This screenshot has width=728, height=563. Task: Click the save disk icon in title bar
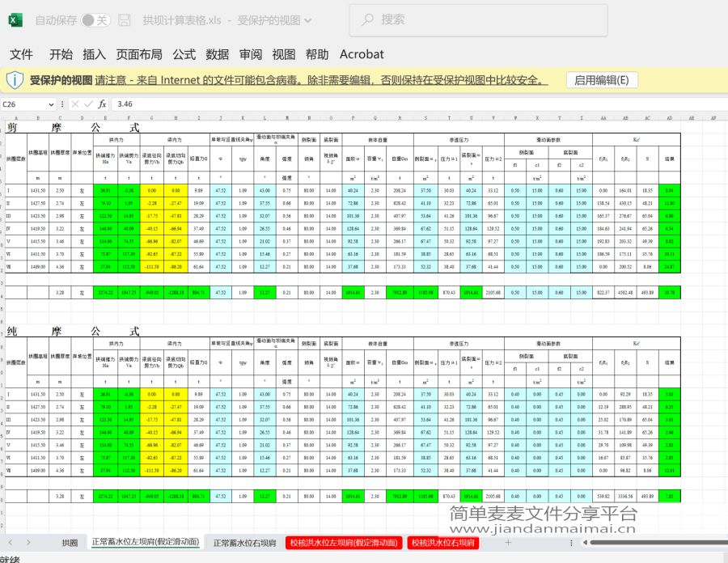(x=124, y=20)
